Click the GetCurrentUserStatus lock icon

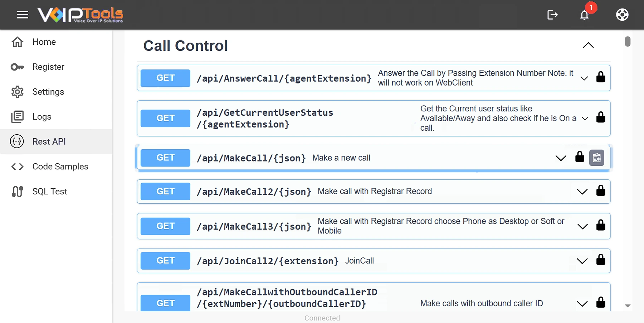coord(601,117)
